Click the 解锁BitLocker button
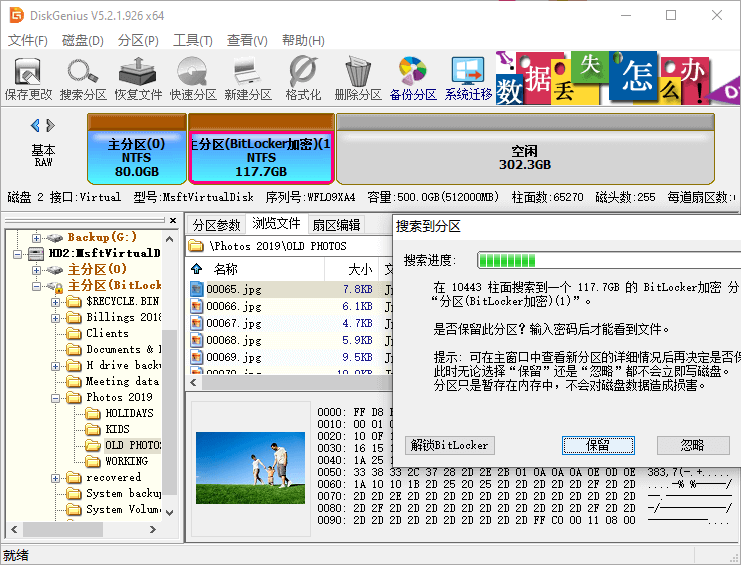 coord(449,445)
